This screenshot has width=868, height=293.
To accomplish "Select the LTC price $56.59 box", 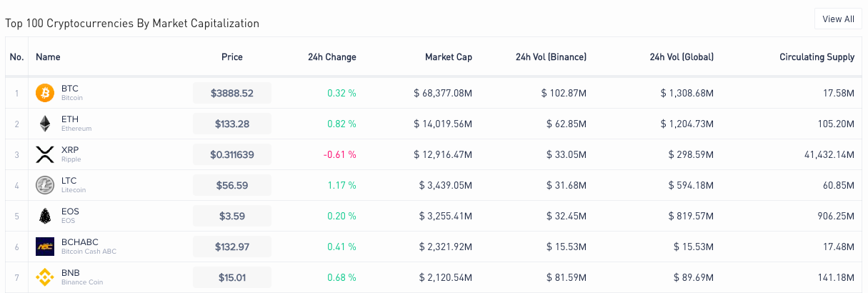I will [232, 185].
